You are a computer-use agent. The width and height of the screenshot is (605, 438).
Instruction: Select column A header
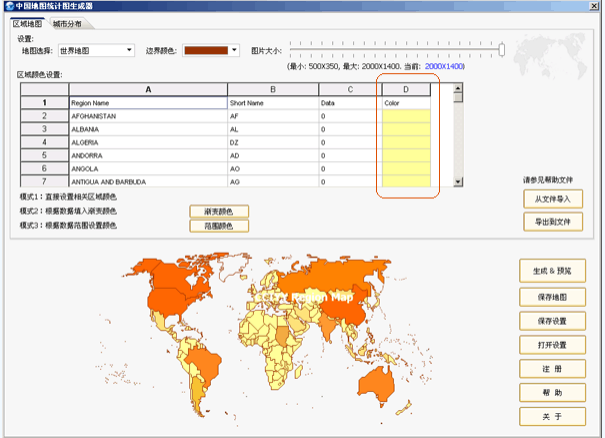click(x=148, y=90)
